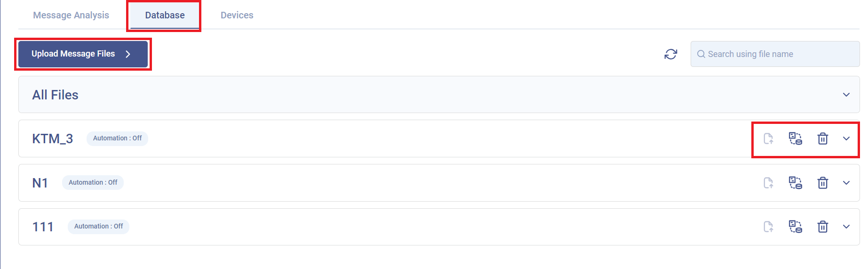Delete the KTM_3 entry with trash icon
Image resolution: width=868 pixels, height=269 pixels.
[823, 139]
